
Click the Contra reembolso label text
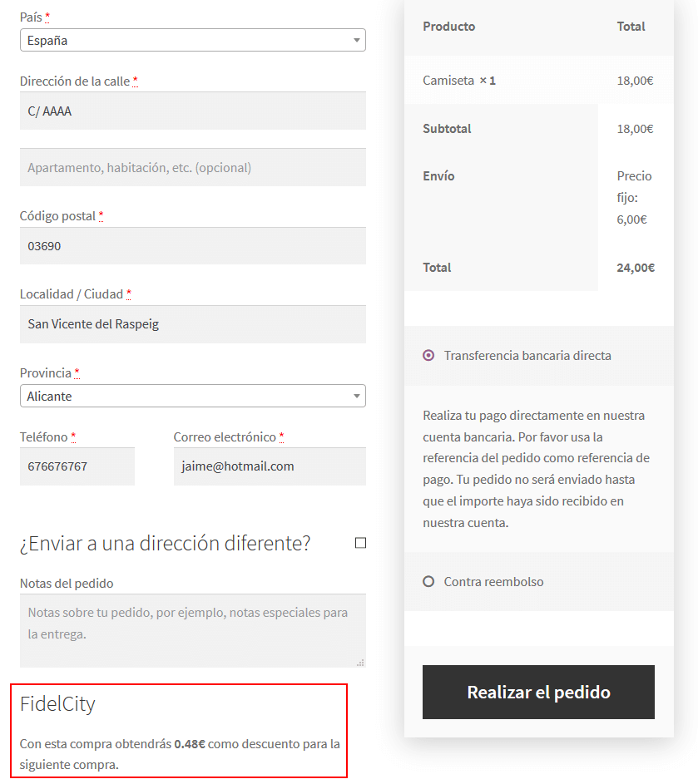coord(493,581)
